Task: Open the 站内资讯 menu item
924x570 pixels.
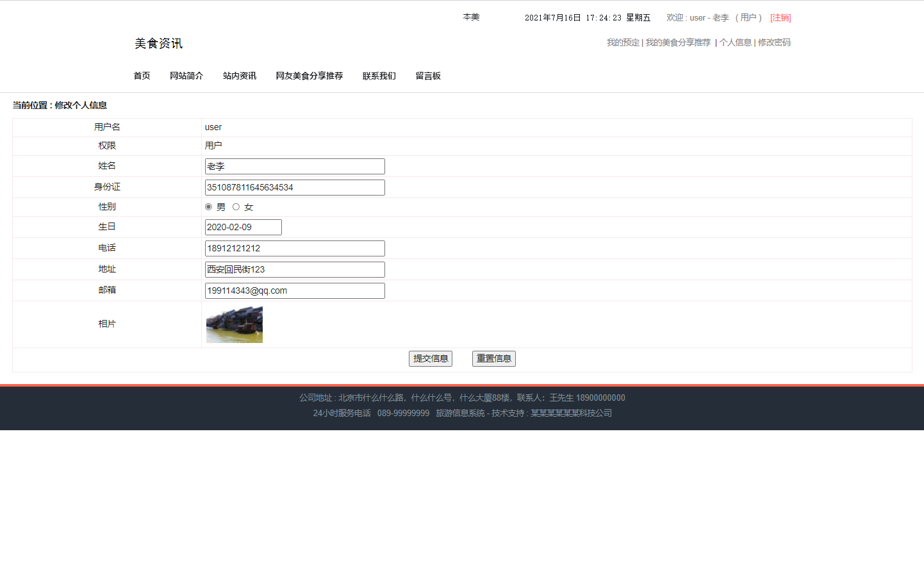Action: point(239,76)
